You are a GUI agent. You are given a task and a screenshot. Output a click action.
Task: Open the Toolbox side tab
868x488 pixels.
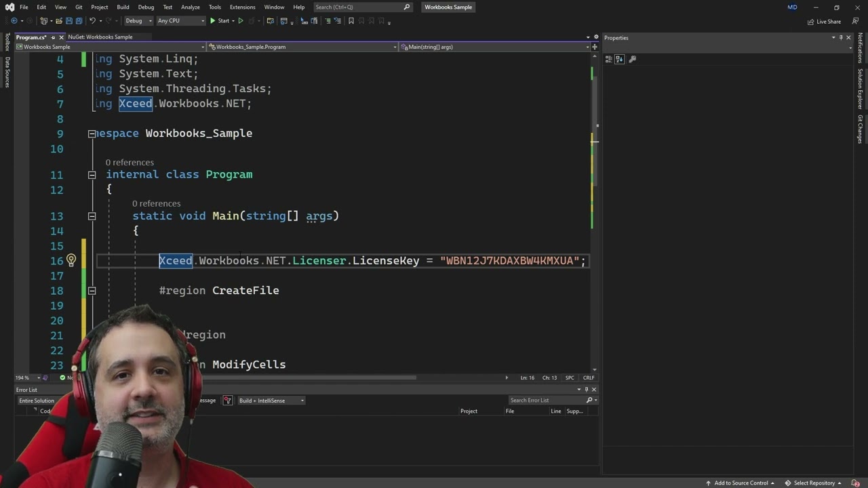7,43
